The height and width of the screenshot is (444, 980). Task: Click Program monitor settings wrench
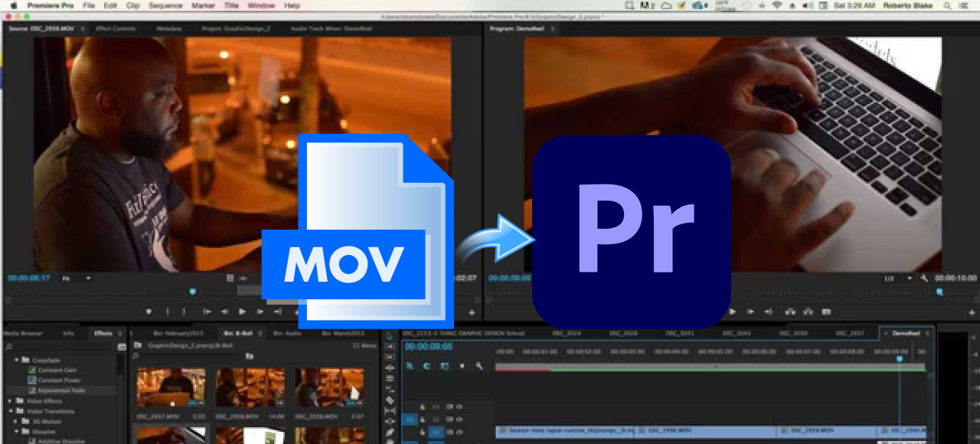924,279
